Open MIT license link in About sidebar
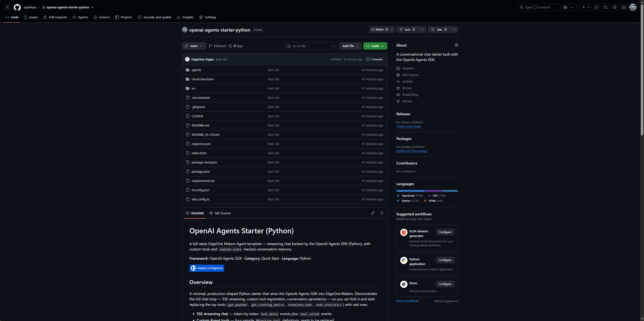644x321 pixels. coord(407,75)
